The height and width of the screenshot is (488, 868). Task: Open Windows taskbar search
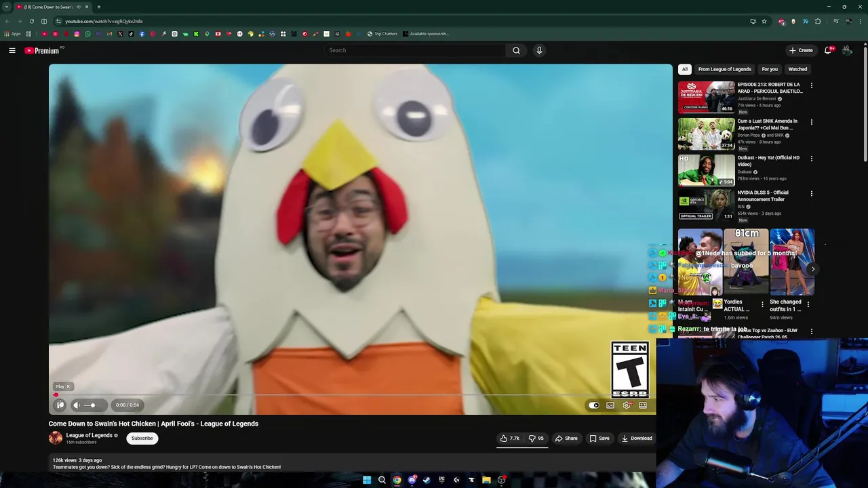click(x=382, y=480)
